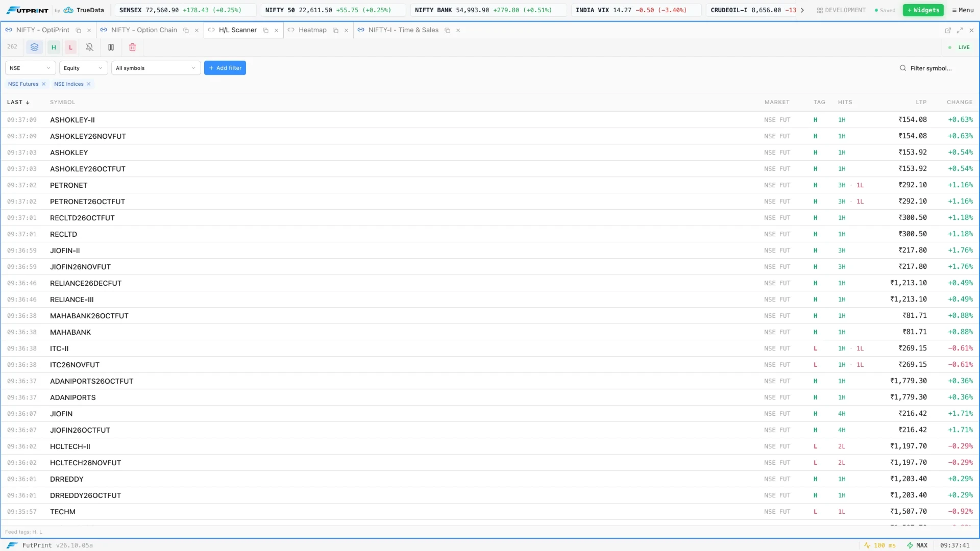Focus the Filter symbol search field

point(937,68)
